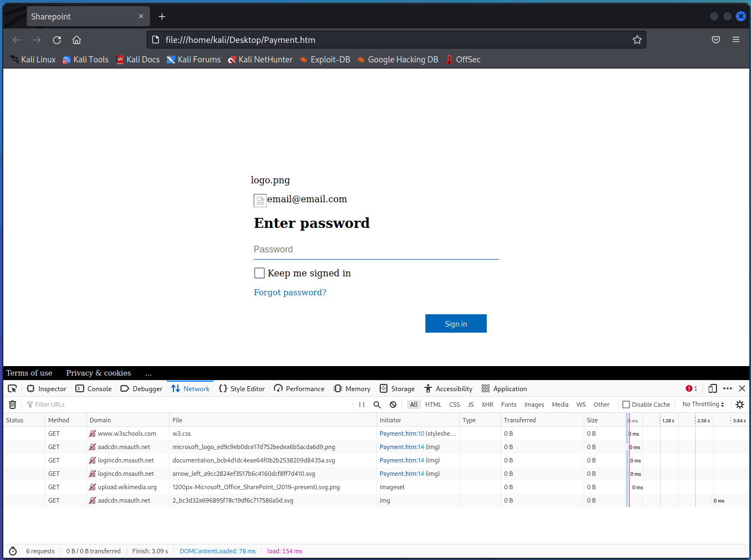Click into the Password input field
751x560 pixels.
pyautogui.click(x=376, y=250)
